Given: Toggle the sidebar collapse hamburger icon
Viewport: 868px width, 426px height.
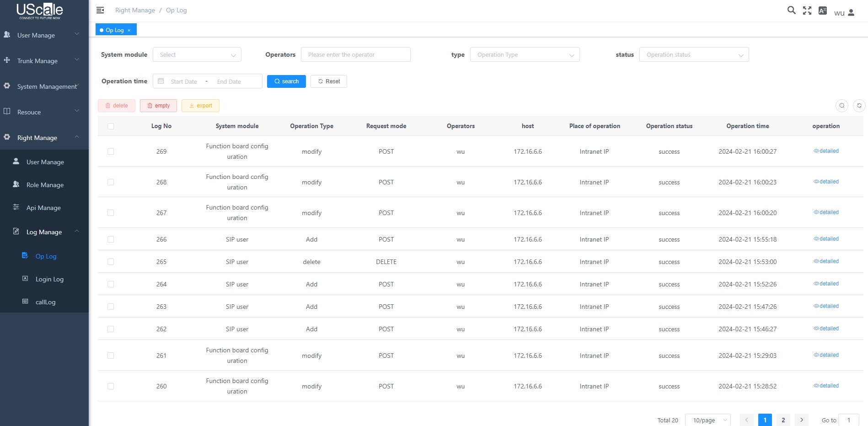Looking at the screenshot, I should tap(100, 10).
